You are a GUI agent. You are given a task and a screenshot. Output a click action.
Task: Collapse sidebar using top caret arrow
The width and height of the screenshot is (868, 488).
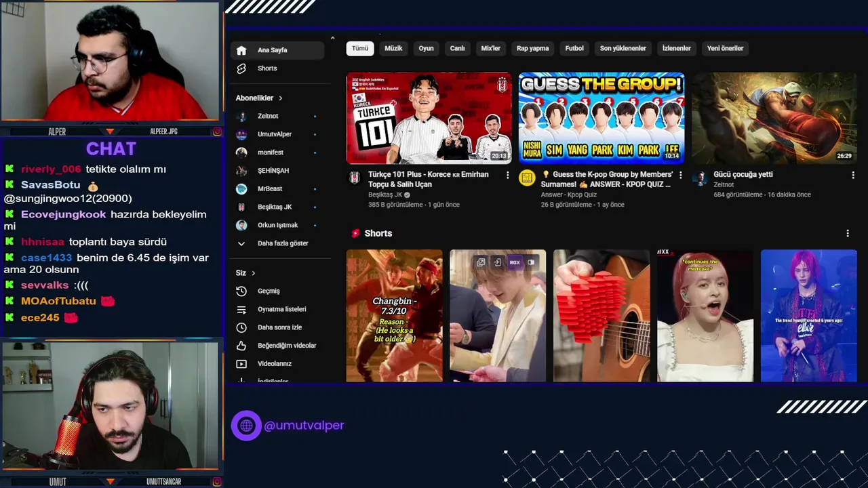332,39
